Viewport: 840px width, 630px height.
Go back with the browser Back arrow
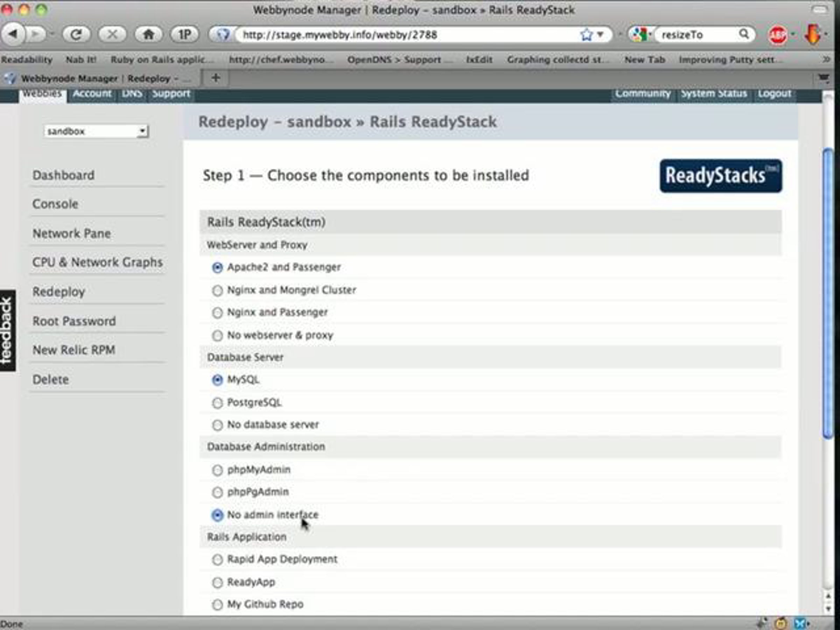pos(13,35)
